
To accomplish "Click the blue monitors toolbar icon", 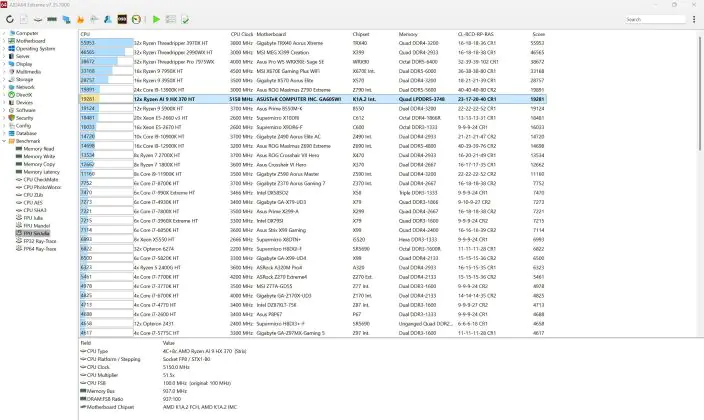I will [x=66, y=19].
